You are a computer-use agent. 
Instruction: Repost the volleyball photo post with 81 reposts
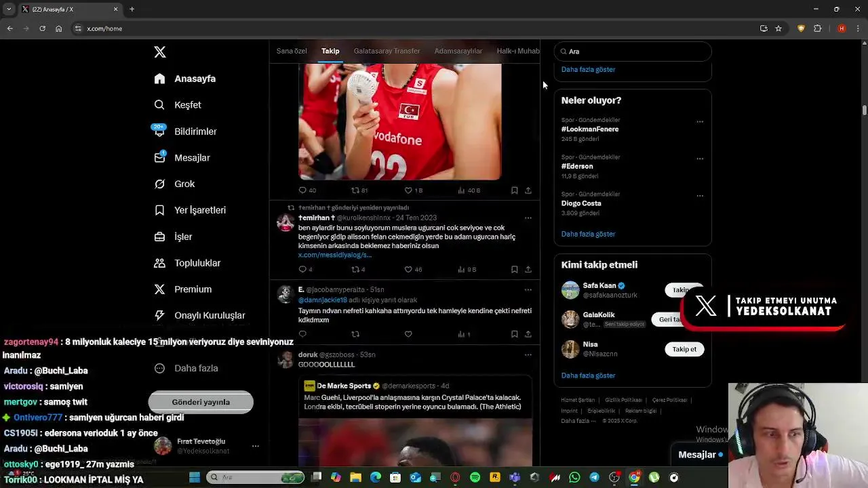click(x=359, y=190)
